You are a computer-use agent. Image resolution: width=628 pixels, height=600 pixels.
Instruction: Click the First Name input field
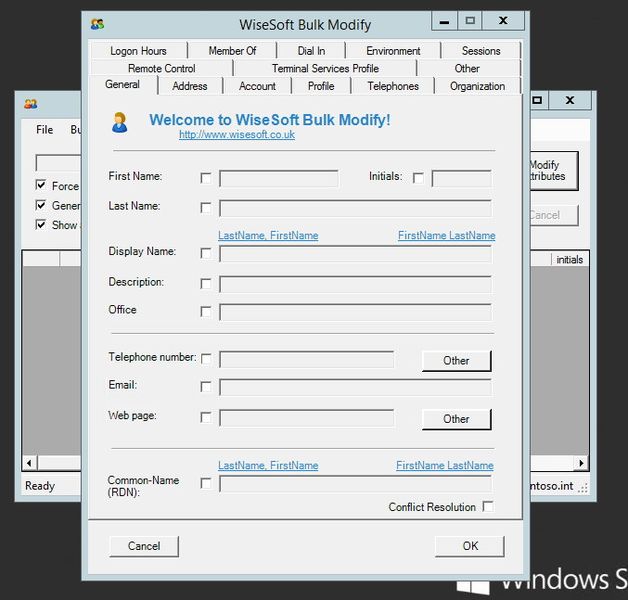[x=279, y=179]
